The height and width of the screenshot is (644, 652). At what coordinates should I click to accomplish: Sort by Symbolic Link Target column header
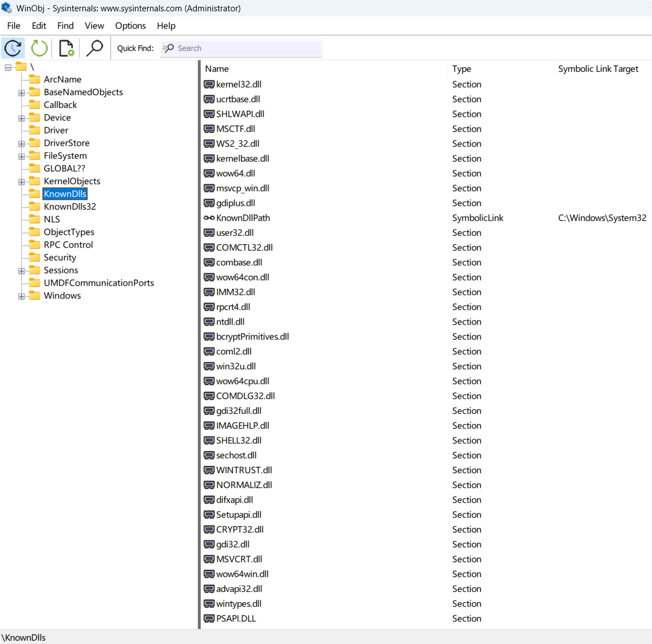(x=602, y=68)
